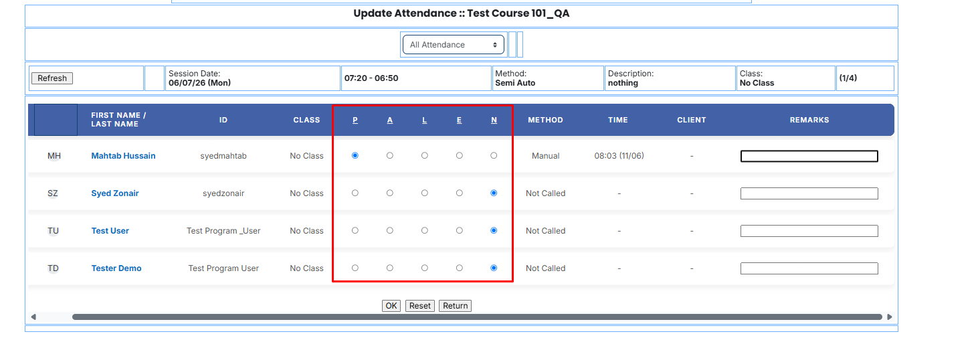Mark Test User as Excused (E)
Viewport: 980px width, 338px height.
460,230
